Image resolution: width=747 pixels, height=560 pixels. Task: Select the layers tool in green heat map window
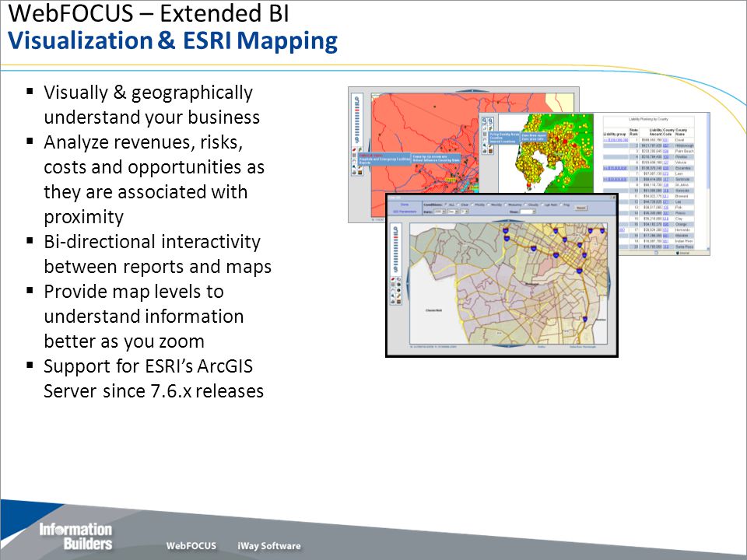point(491,152)
